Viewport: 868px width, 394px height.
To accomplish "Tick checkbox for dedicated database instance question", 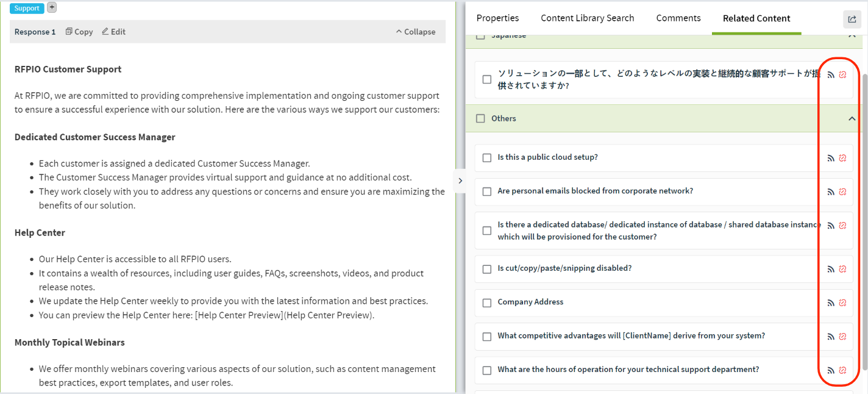I will [x=487, y=231].
